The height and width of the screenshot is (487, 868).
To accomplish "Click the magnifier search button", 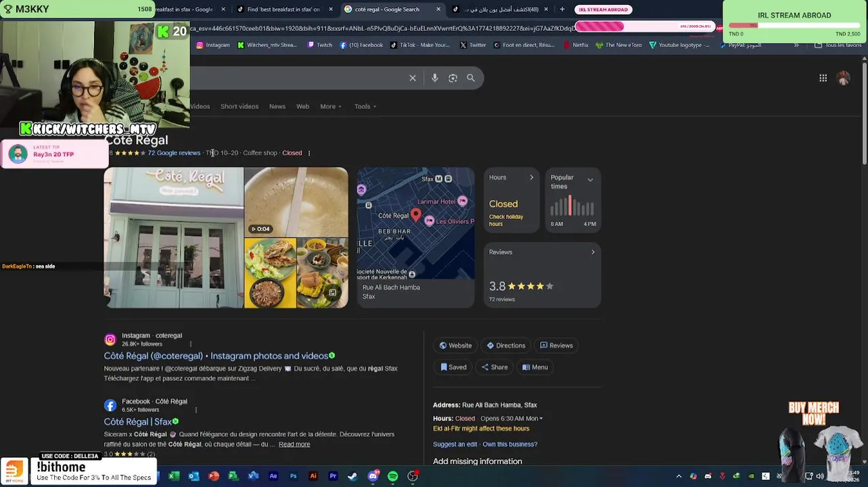I will click(x=471, y=78).
